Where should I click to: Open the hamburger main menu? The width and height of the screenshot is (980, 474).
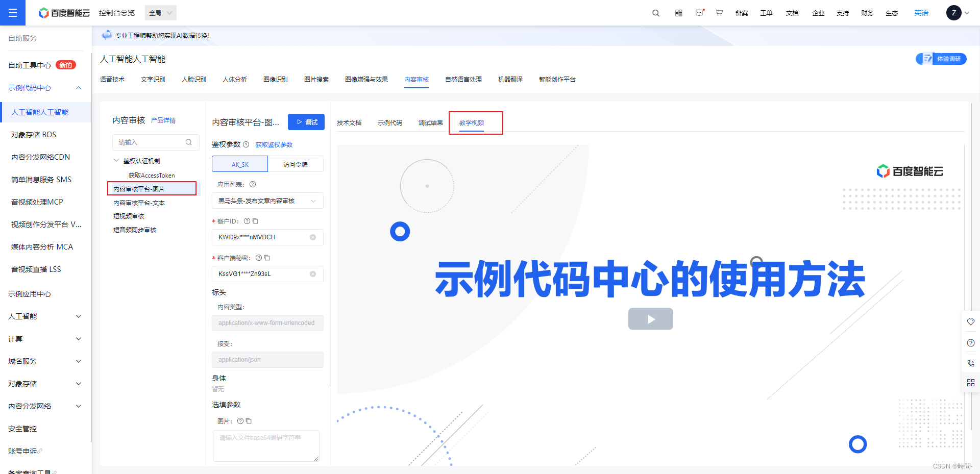(x=13, y=13)
